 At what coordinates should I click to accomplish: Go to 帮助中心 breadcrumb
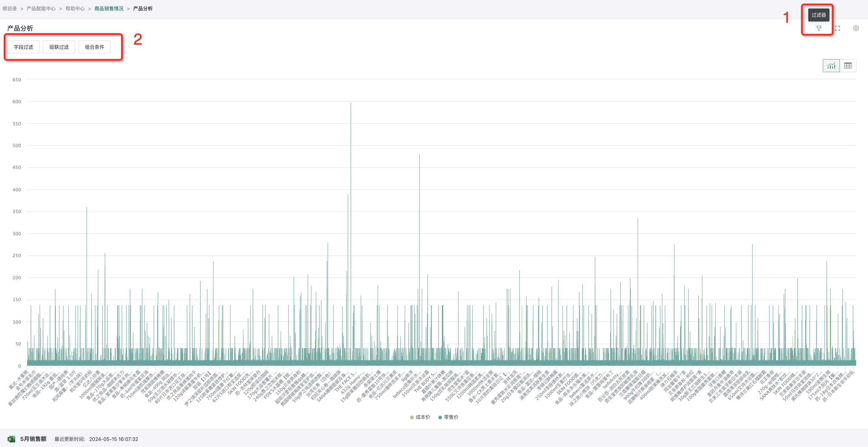click(x=75, y=8)
